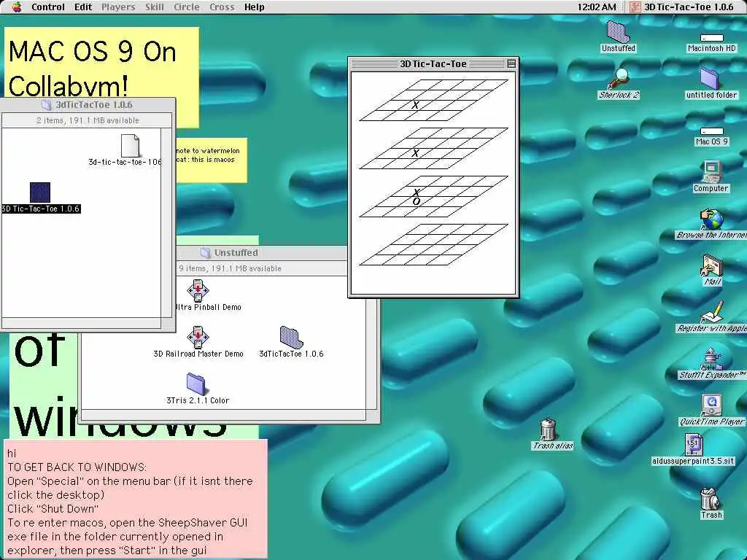Viewport: 747px width, 560px height.
Task: Click the menu bar clock
Action: click(x=597, y=7)
